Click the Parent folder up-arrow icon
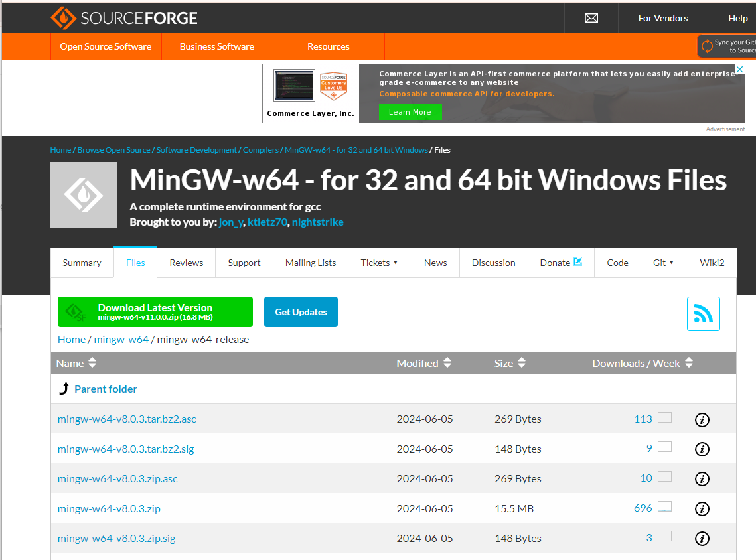 pos(64,388)
